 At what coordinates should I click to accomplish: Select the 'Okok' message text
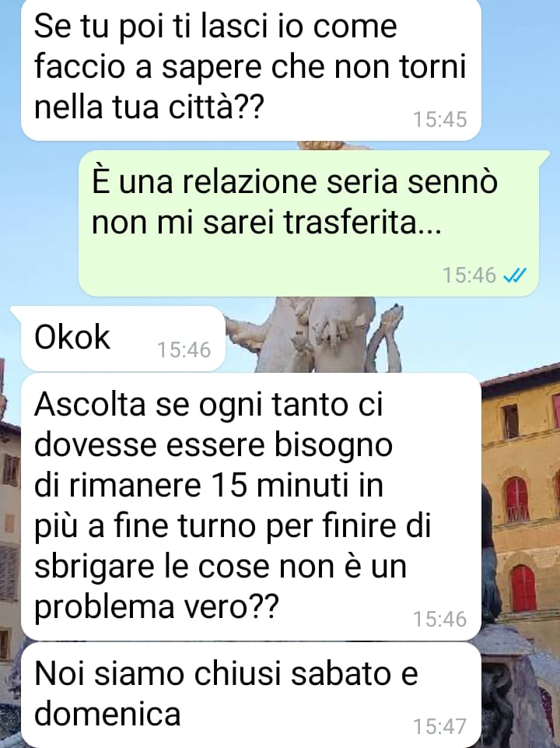point(72,337)
